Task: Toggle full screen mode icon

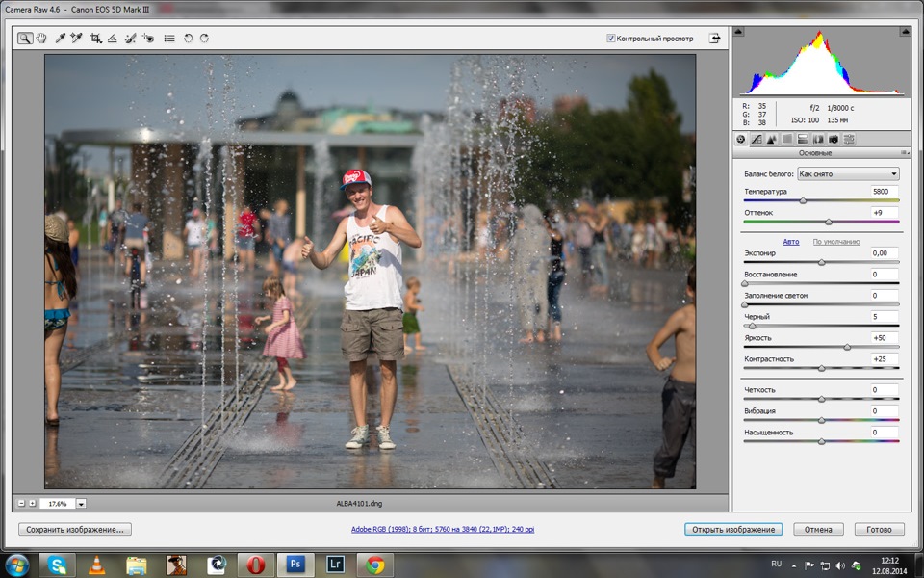Action: (x=714, y=39)
